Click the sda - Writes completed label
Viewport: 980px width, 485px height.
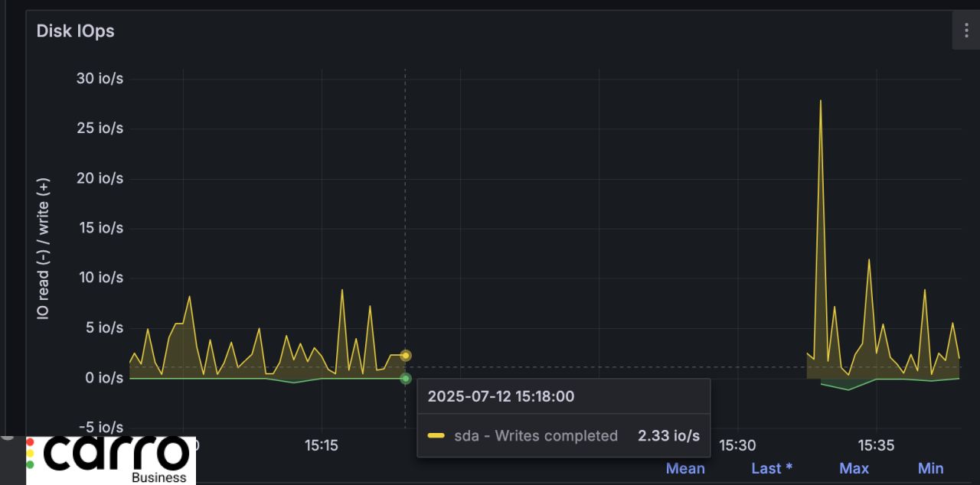[x=535, y=436]
